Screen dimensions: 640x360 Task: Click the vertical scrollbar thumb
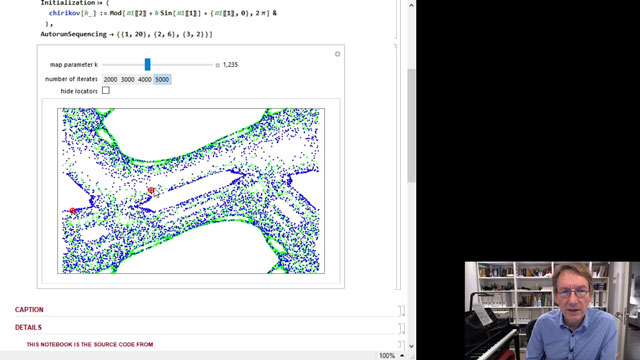pyautogui.click(x=411, y=126)
